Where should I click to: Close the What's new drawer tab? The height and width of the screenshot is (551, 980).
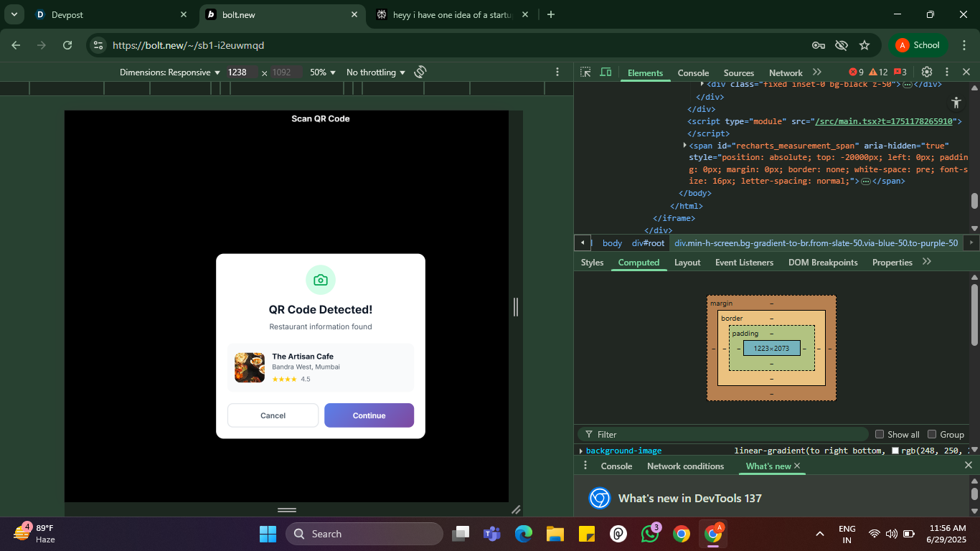797,466
